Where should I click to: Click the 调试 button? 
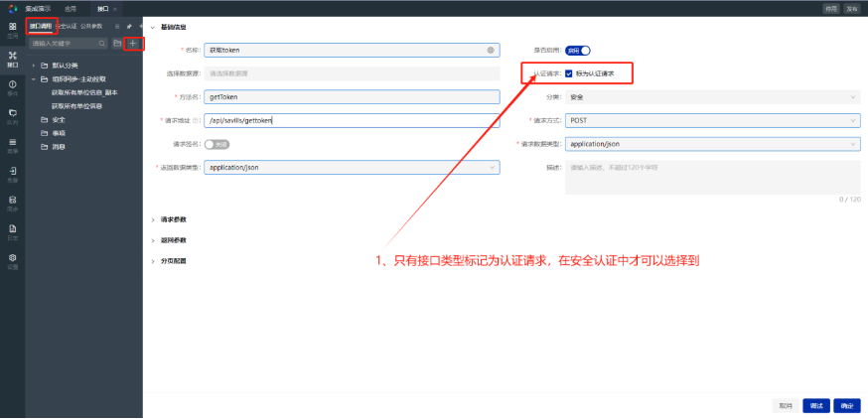coord(816,406)
